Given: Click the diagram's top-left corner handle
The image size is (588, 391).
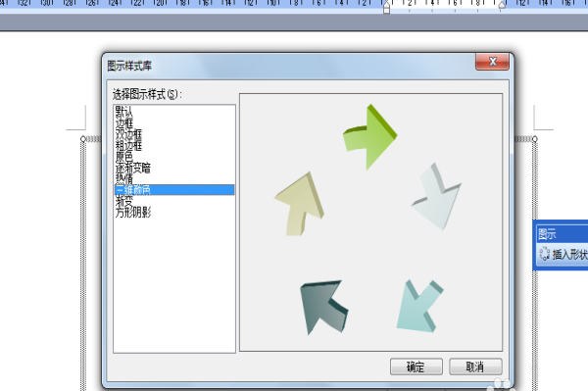Looking at the screenshot, I should pyautogui.click(x=83, y=139).
